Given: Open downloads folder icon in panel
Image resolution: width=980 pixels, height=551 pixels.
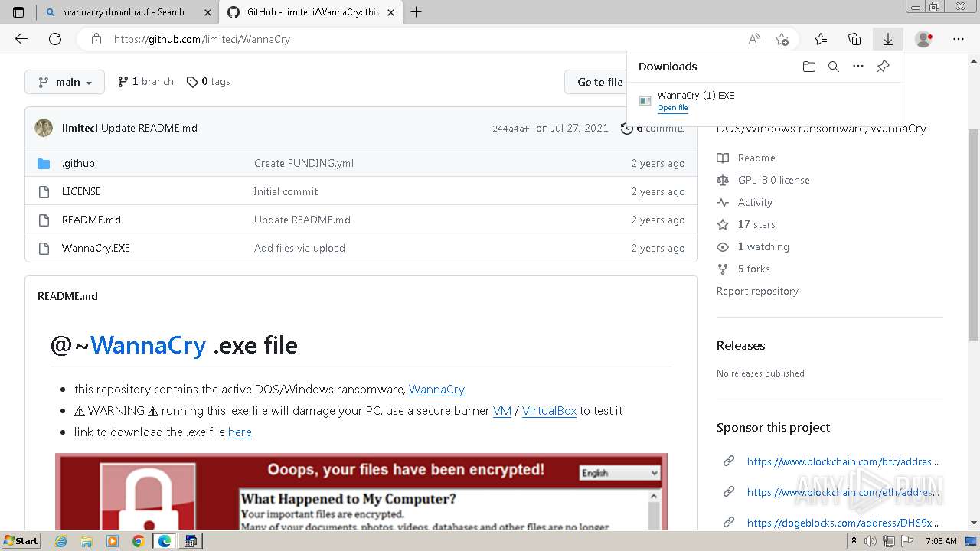Looking at the screenshot, I should pyautogui.click(x=809, y=67).
